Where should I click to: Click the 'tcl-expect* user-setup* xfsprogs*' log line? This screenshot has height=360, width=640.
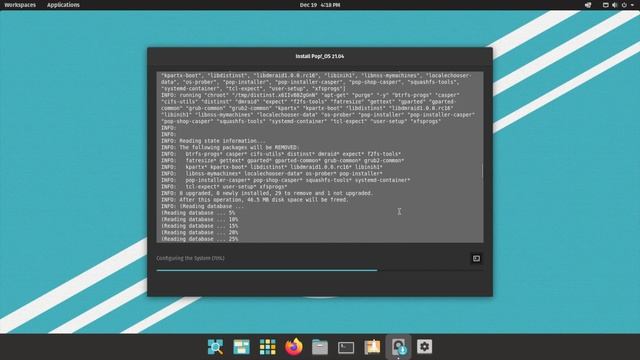(224, 187)
